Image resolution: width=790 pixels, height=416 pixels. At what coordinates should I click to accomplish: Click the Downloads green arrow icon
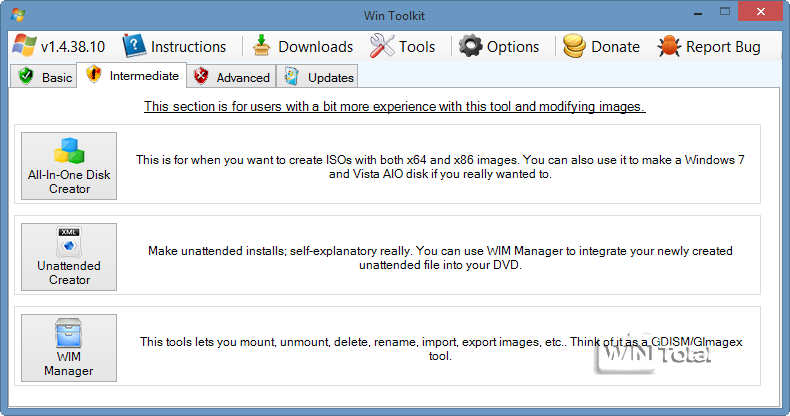261,46
